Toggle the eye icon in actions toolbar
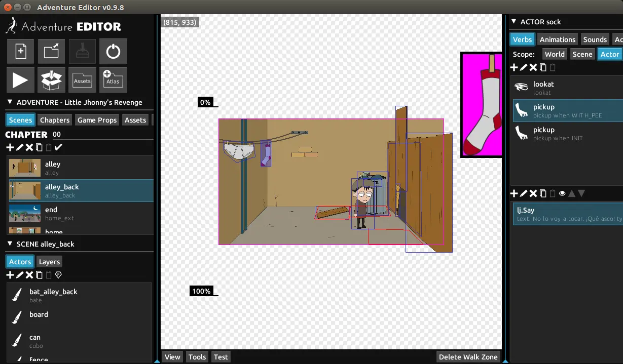This screenshot has width=623, height=364. pyautogui.click(x=562, y=193)
